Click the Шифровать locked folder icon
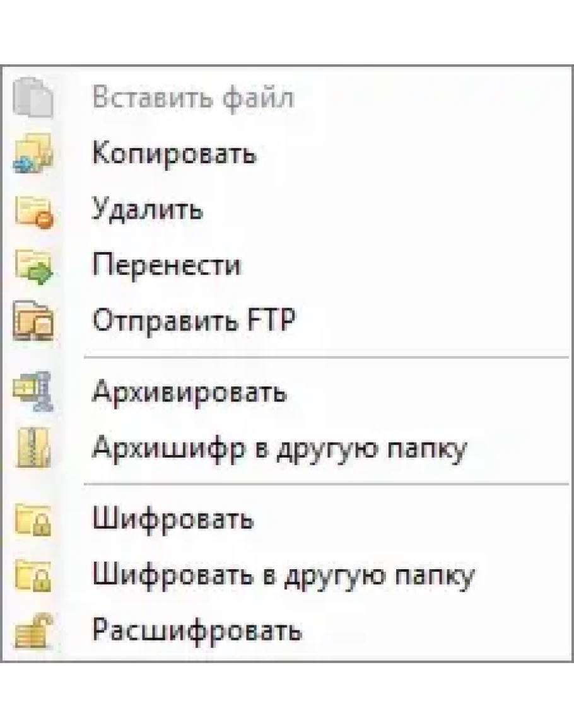The width and height of the screenshot is (574, 728). 33,520
